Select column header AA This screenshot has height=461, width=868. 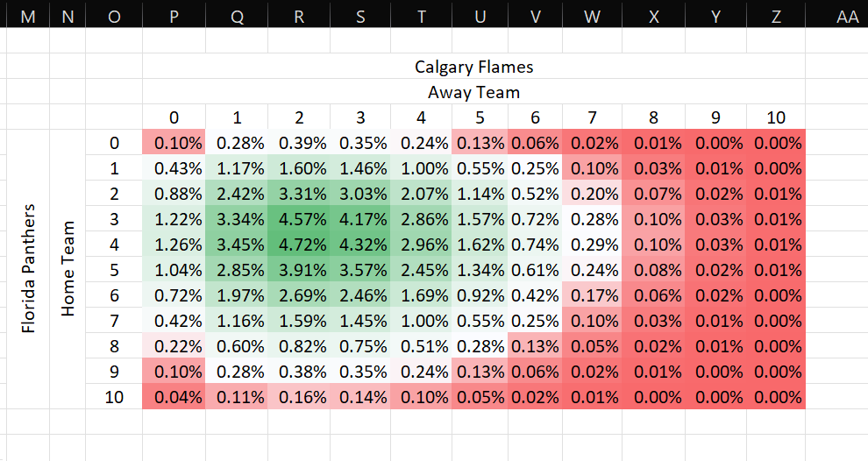tap(836, 17)
